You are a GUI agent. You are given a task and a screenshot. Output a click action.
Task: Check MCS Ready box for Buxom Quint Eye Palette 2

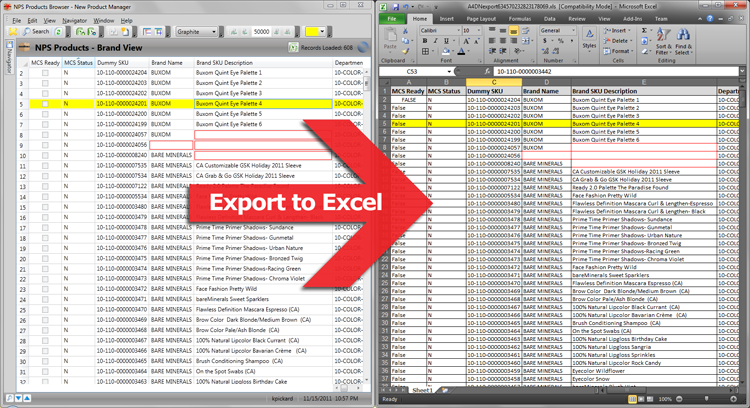(45, 83)
